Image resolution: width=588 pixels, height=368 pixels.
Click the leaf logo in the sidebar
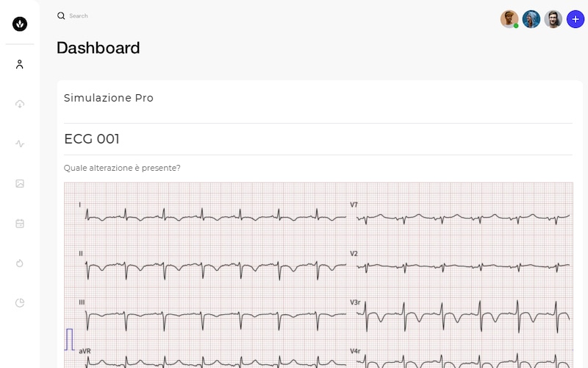[x=20, y=24]
